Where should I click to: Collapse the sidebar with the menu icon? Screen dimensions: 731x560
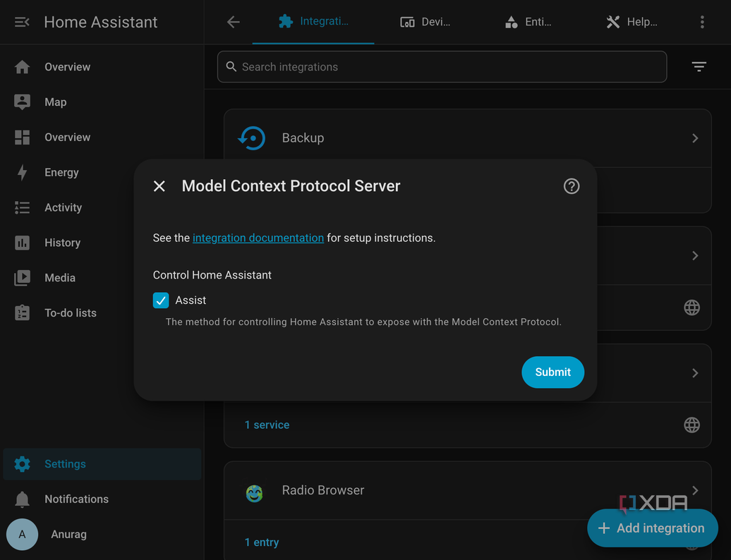22,22
